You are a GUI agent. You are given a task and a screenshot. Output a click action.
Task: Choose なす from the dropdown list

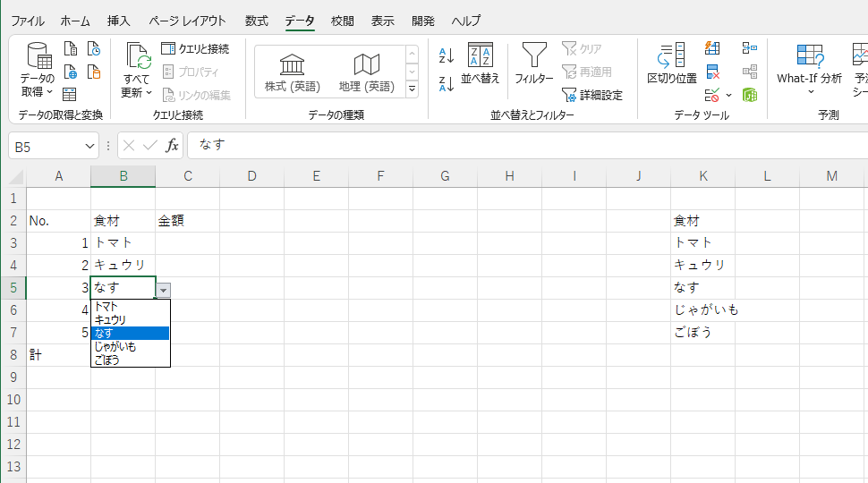pos(131,333)
